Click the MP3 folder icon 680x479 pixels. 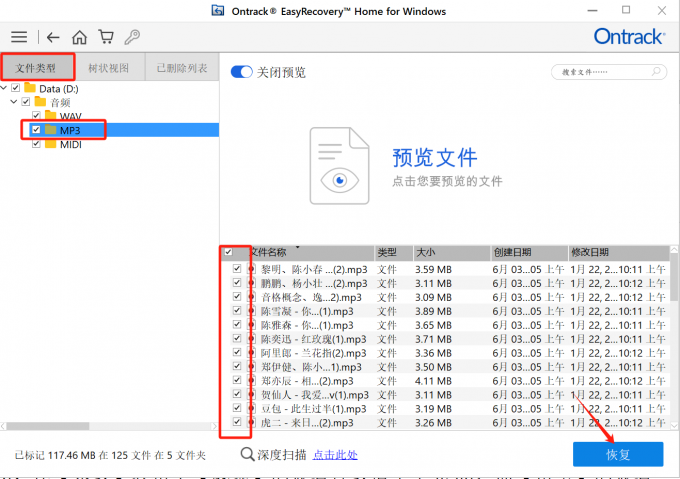click(x=51, y=130)
